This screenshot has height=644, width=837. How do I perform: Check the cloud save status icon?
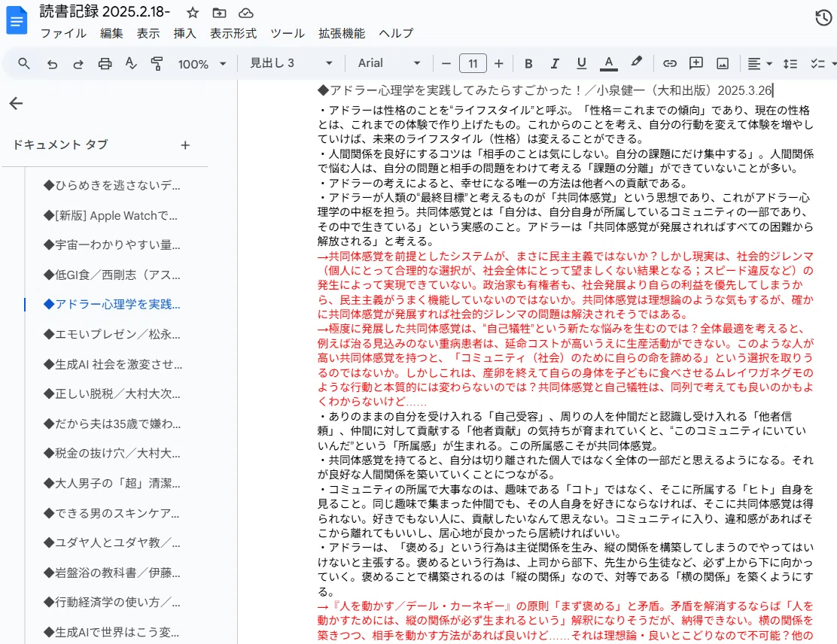pos(245,13)
